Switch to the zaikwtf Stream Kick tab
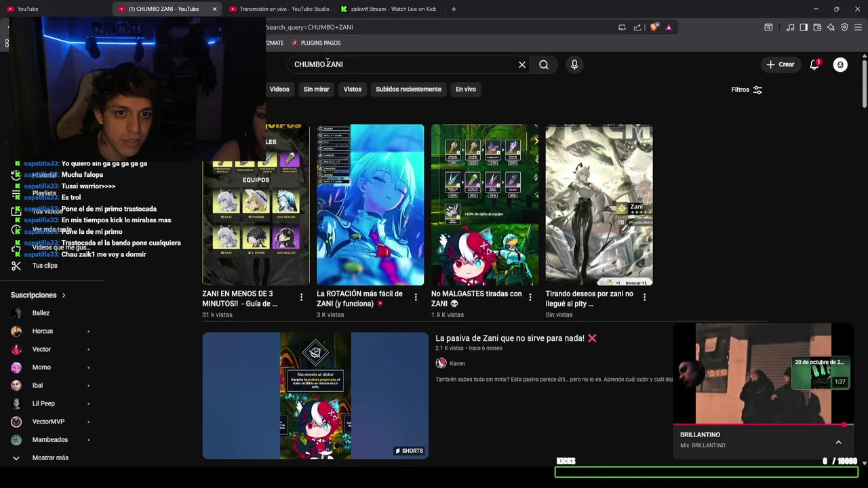 click(x=390, y=9)
